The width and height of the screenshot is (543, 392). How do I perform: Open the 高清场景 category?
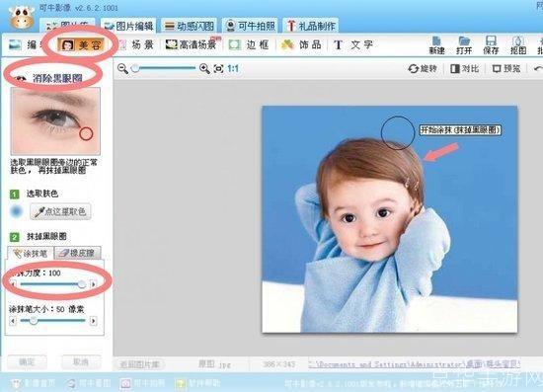click(192, 44)
